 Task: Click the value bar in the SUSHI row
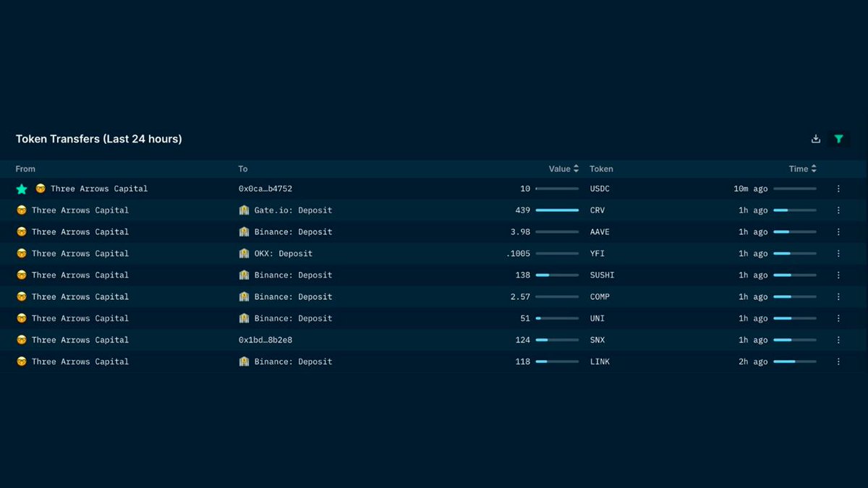click(557, 275)
